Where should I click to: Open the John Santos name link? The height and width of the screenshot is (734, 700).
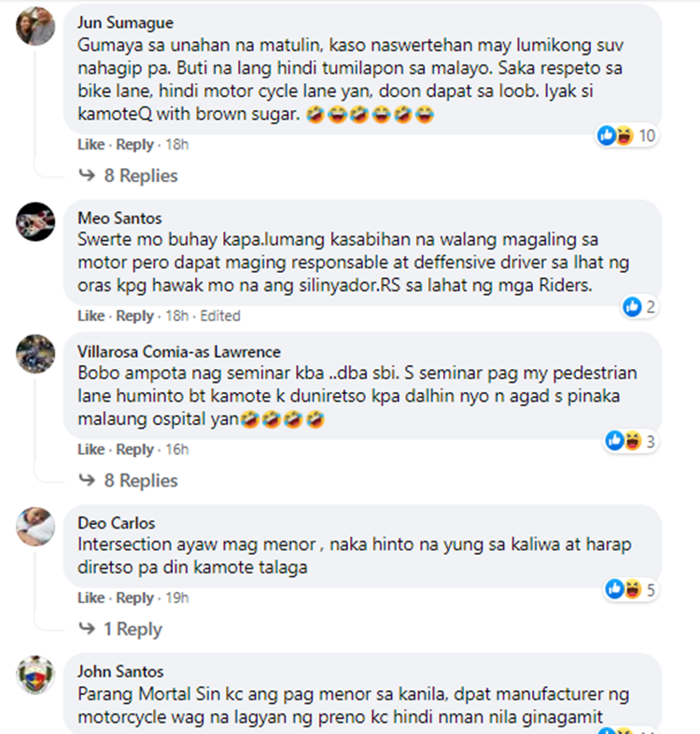click(x=120, y=671)
